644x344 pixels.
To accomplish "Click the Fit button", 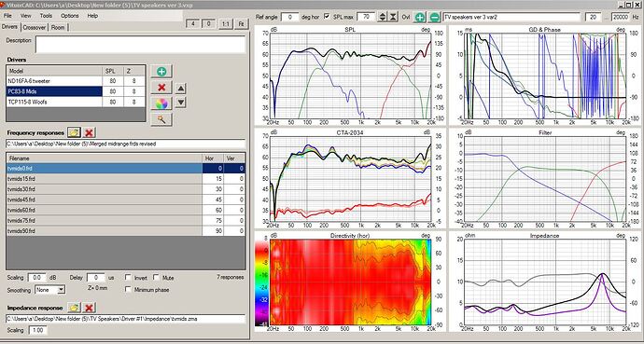I will point(242,24).
